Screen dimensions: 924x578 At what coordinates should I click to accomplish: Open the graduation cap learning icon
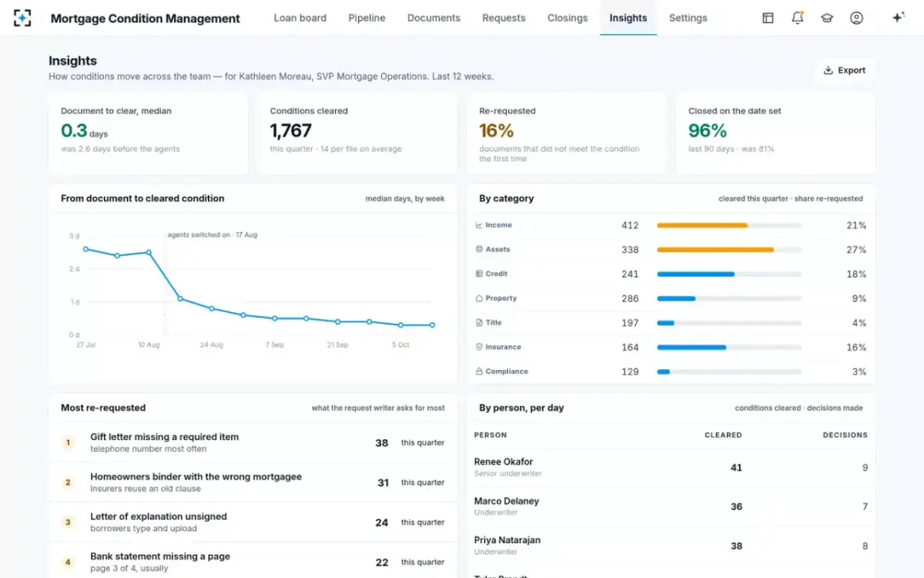pos(827,18)
